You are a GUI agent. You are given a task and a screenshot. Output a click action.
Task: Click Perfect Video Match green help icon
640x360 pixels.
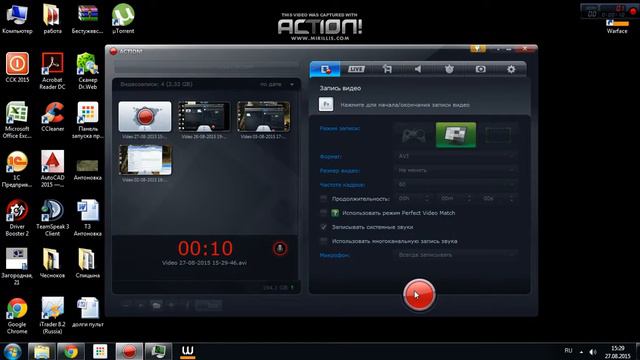pyautogui.click(x=335, y=213)
